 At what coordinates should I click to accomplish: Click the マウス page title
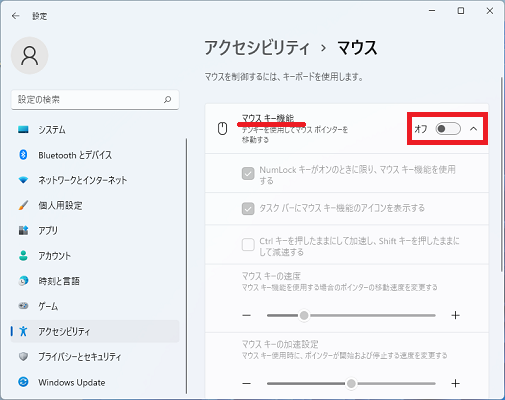(357, 48)
